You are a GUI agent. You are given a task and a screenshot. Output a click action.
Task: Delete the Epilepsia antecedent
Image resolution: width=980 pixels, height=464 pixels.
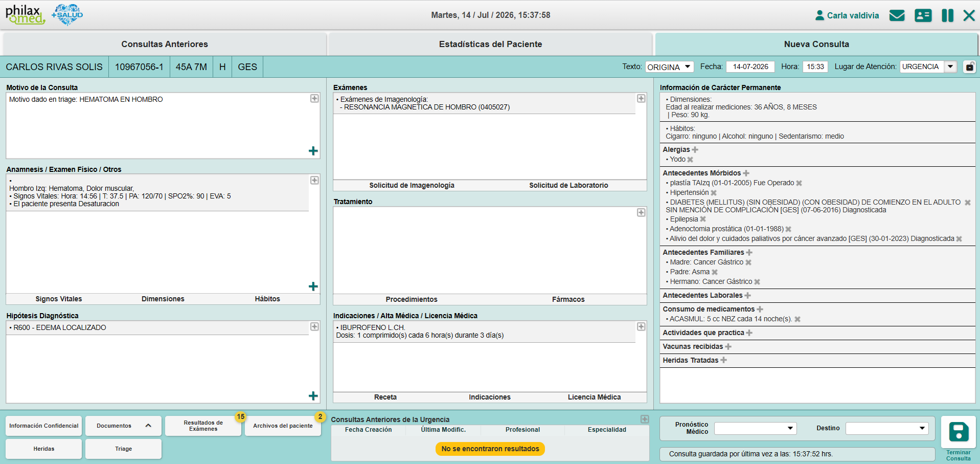coord(703,219)
